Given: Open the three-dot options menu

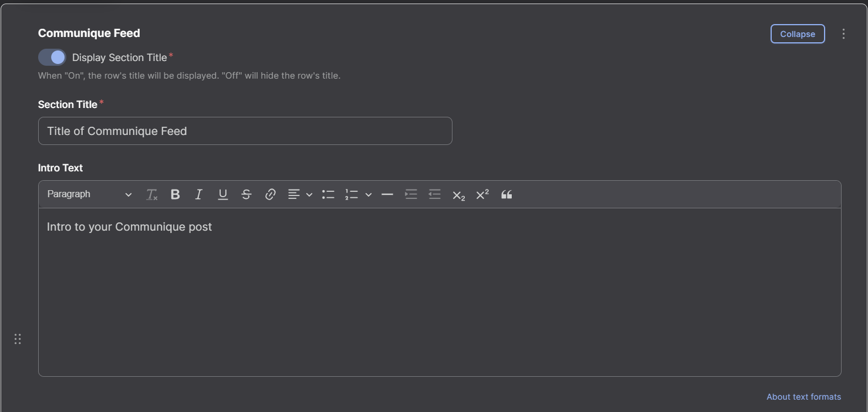Looking at the screenshot, I should (843, 34).
